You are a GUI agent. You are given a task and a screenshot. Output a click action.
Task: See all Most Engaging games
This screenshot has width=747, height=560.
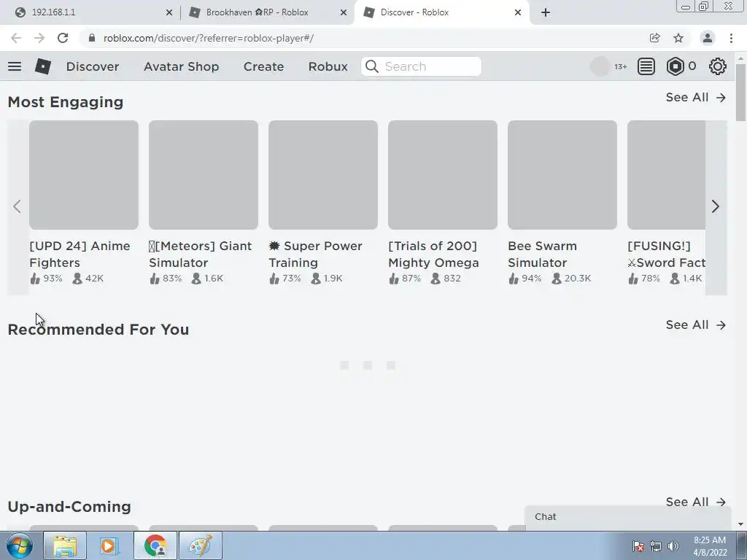[x=695, y=97]
